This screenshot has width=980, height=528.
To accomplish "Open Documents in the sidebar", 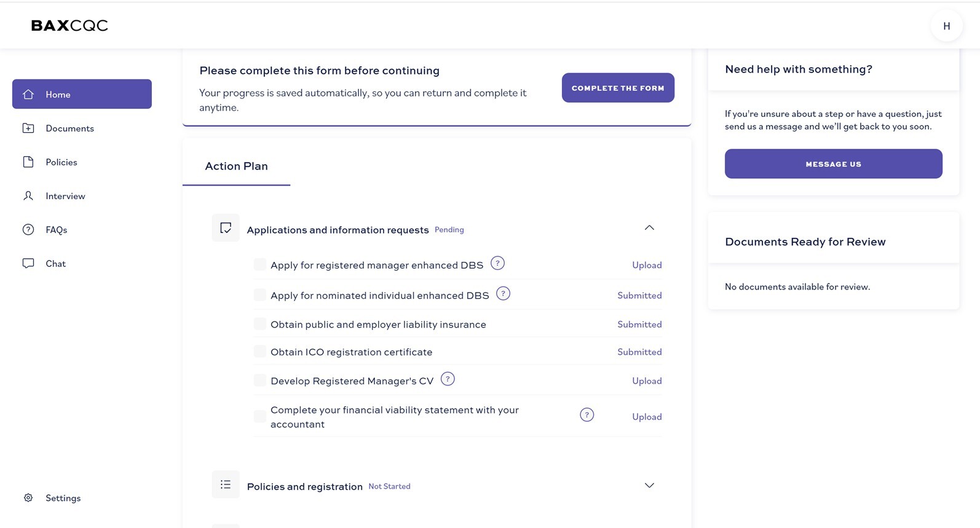I will coord(69,128).
